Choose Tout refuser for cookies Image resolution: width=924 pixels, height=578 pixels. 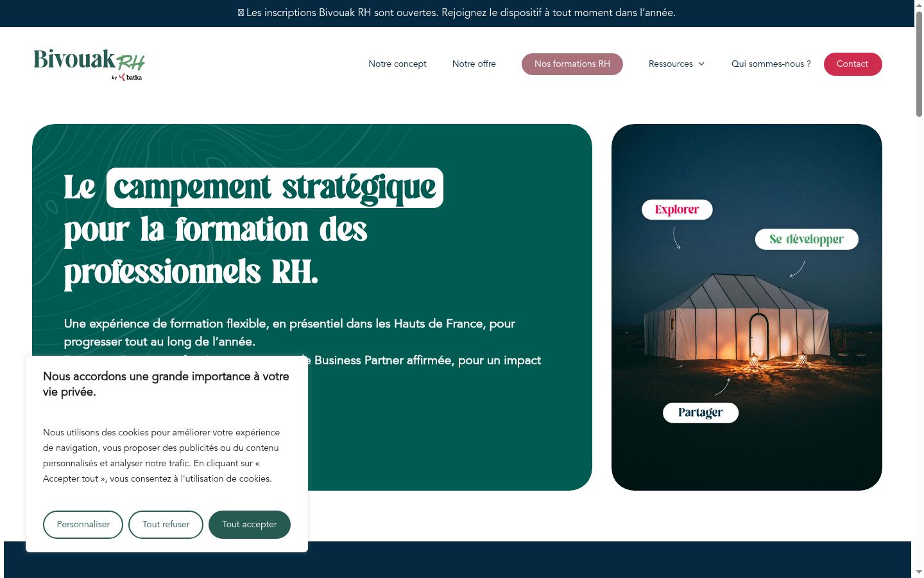[x=166, y=525]
